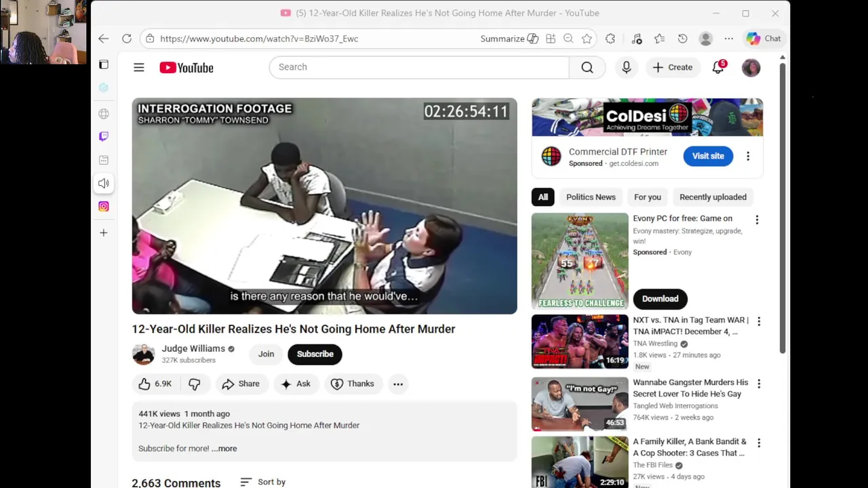
Task: Open browser settings and more ellipsis
Action: pos(729,39)
